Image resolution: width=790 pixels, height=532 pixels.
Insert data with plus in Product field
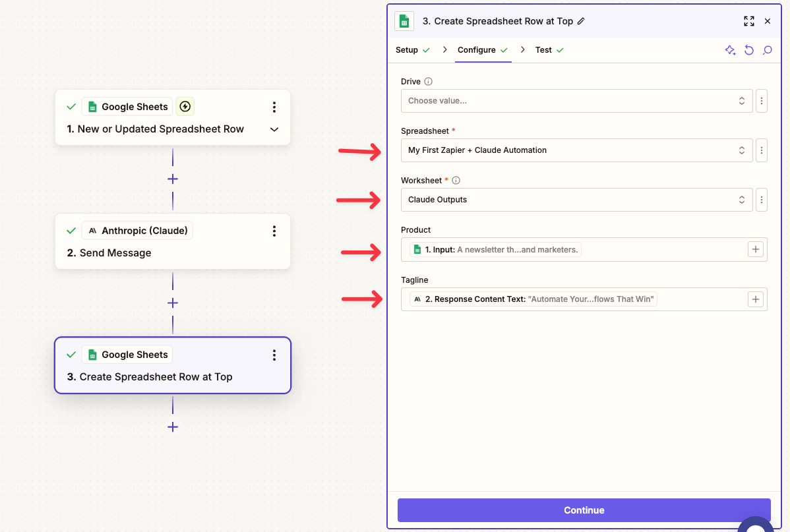(755, 249)
